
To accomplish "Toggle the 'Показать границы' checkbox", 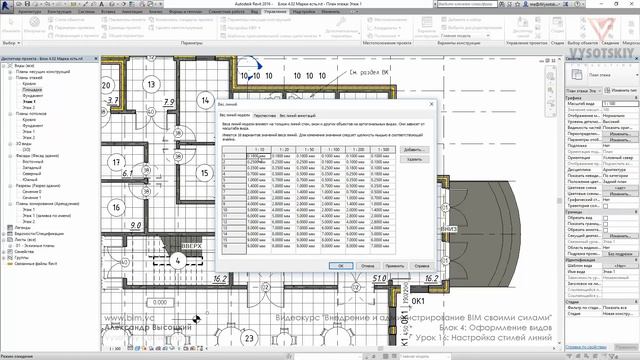I will point(606,224).
